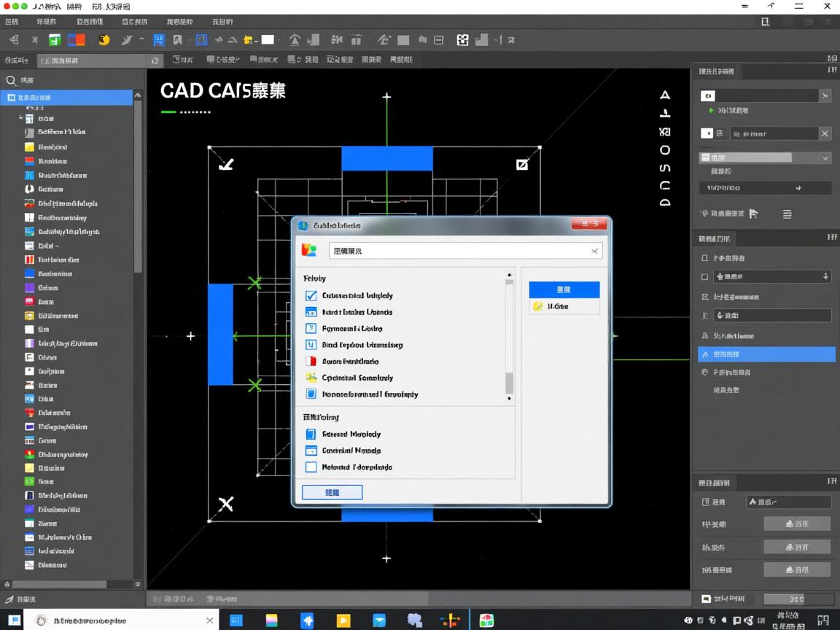Click the blue button at the dialog's right side
840x630 pixels.
564,289
